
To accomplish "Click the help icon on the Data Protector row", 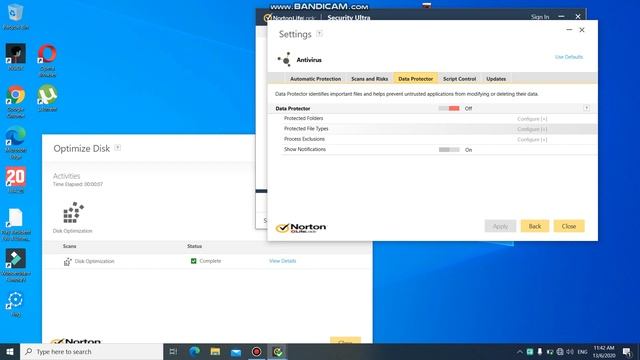I will tap(586, 108).
